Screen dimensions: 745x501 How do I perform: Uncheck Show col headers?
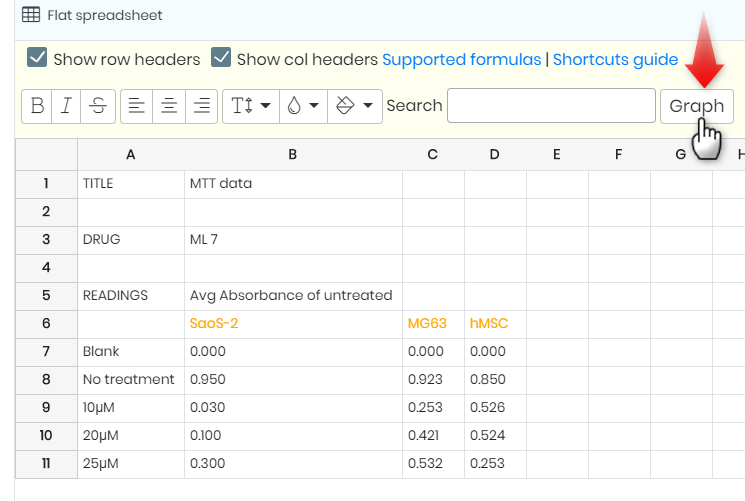pyautogui.click(x=221, y=58)
